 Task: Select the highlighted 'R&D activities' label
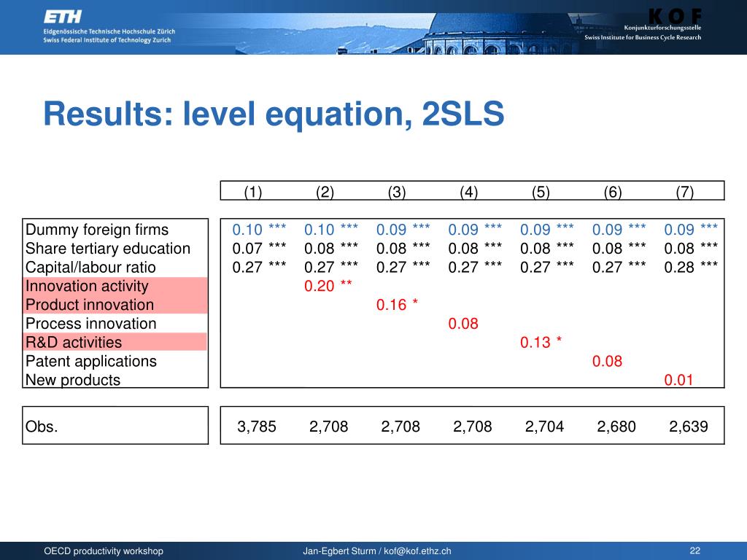(x=74, y=343)
